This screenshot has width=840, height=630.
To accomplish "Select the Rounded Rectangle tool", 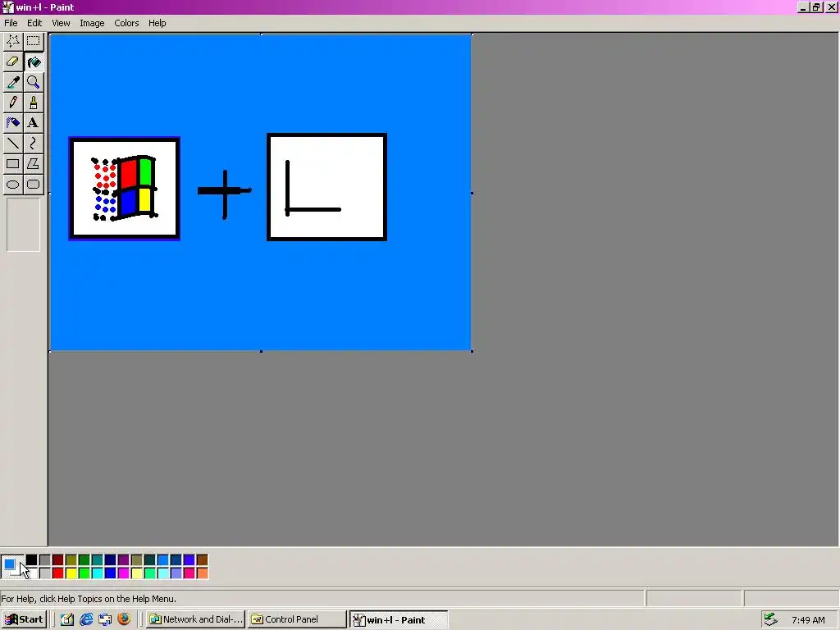I will point(33,185).
